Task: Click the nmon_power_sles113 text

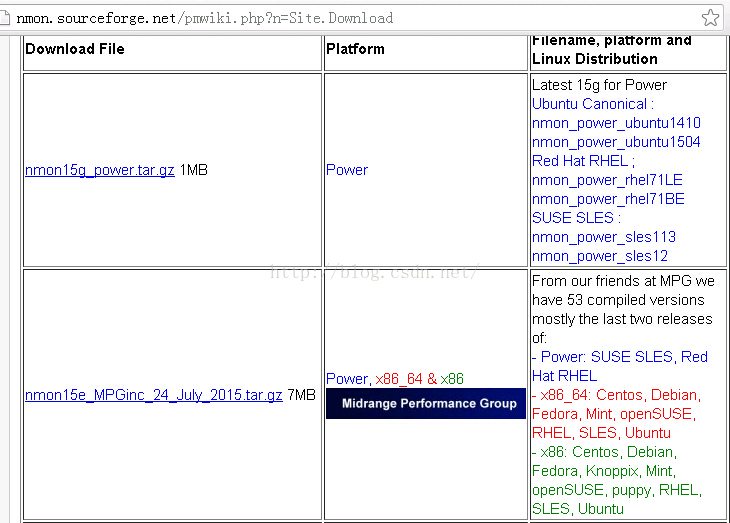Action: click(x=604, y=237)
